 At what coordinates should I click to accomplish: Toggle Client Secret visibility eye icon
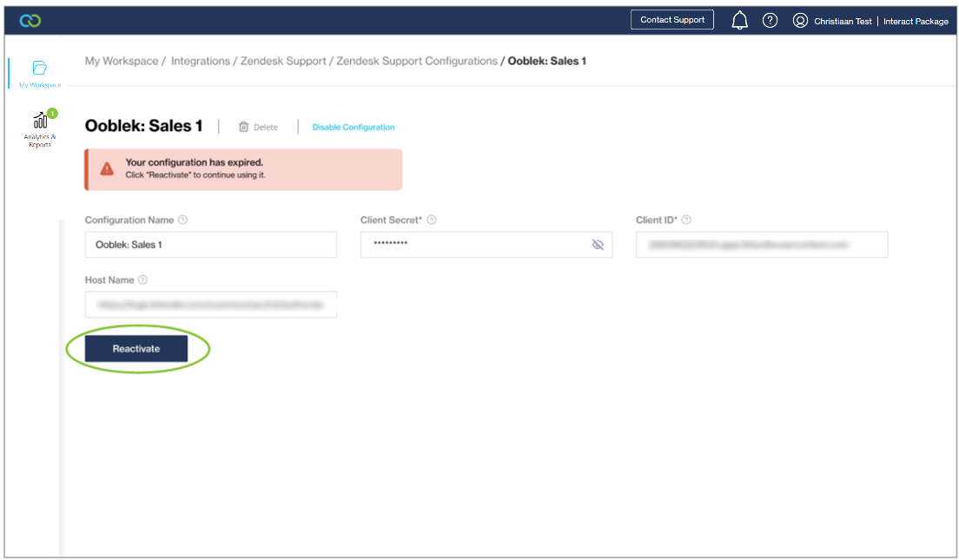tap(597, 245)
